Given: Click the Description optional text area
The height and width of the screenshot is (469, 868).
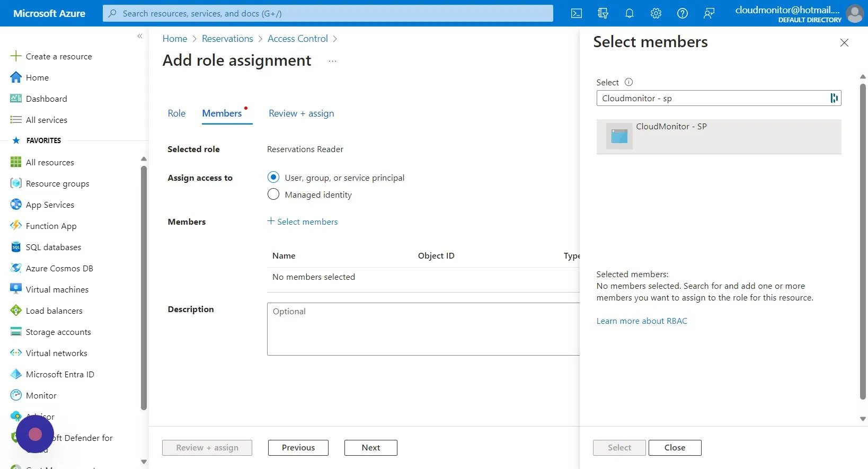Looking at the screenshot, I should click(423, 329).
